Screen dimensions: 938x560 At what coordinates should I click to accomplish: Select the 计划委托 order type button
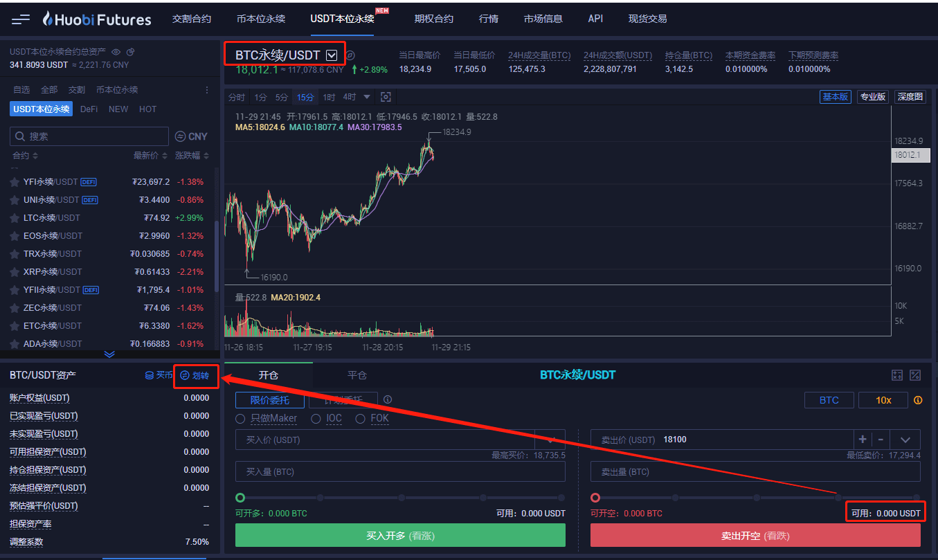[x=343, y=400]
